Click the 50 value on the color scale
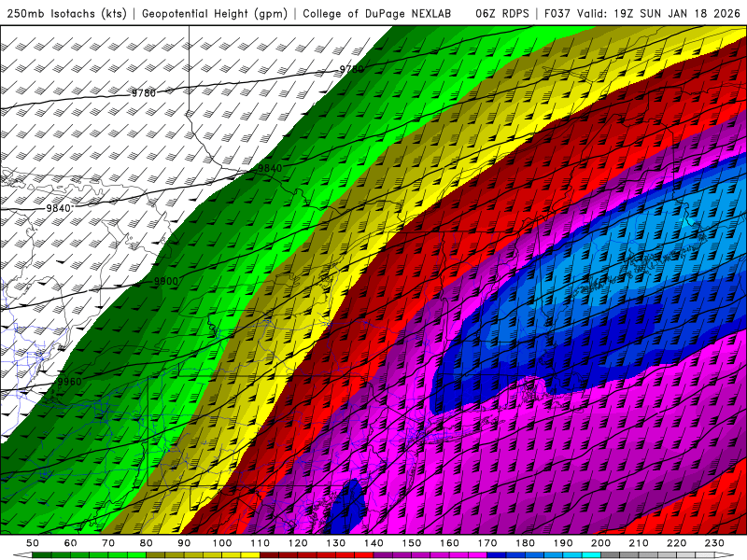 tap(33, 543)
